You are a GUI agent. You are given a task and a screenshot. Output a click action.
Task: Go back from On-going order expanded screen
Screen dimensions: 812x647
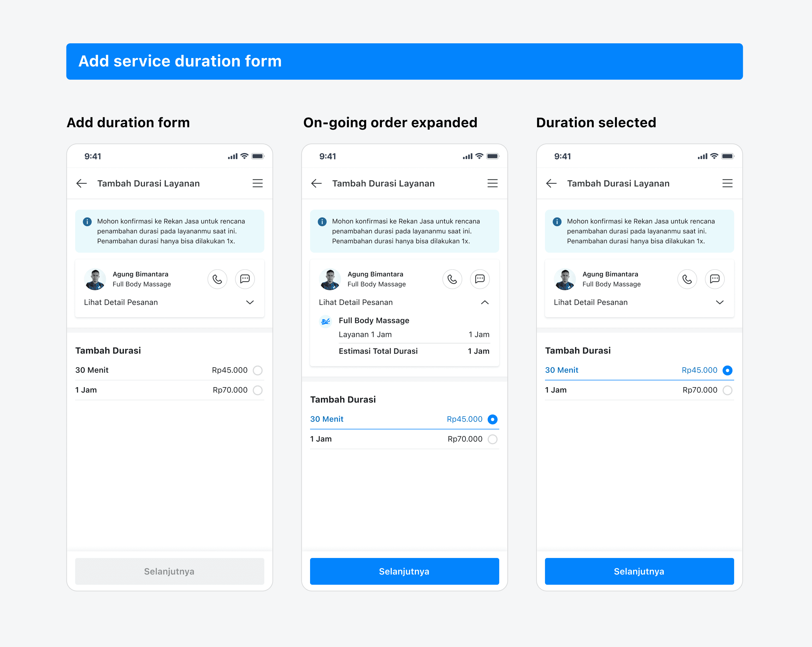pos(316,183)
